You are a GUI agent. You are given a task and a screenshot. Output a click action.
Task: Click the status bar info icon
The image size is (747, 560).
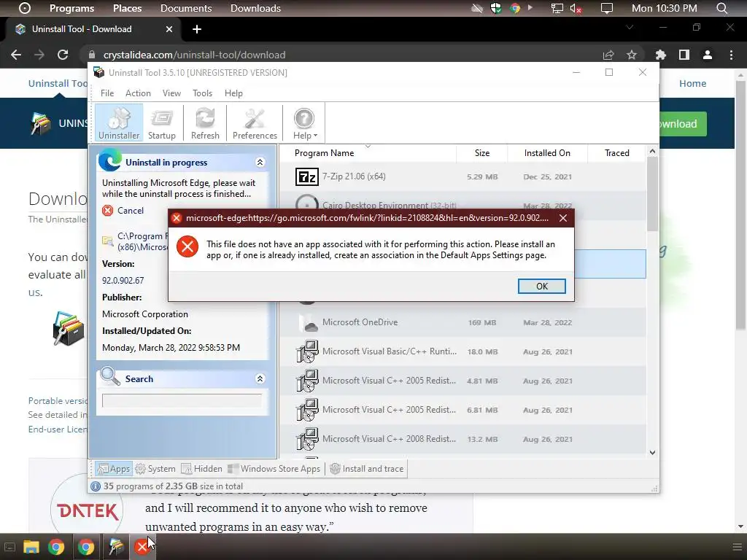coord(96,486)
